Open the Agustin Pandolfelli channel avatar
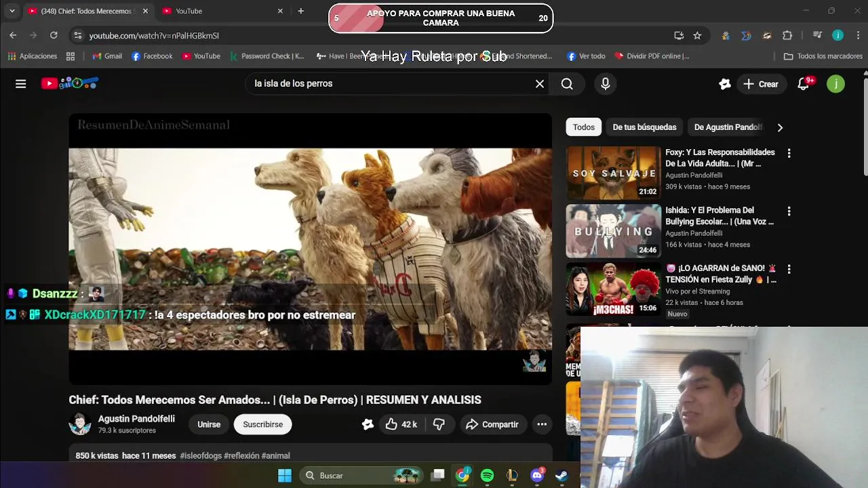The image size is (868, 488). [80, 424]
